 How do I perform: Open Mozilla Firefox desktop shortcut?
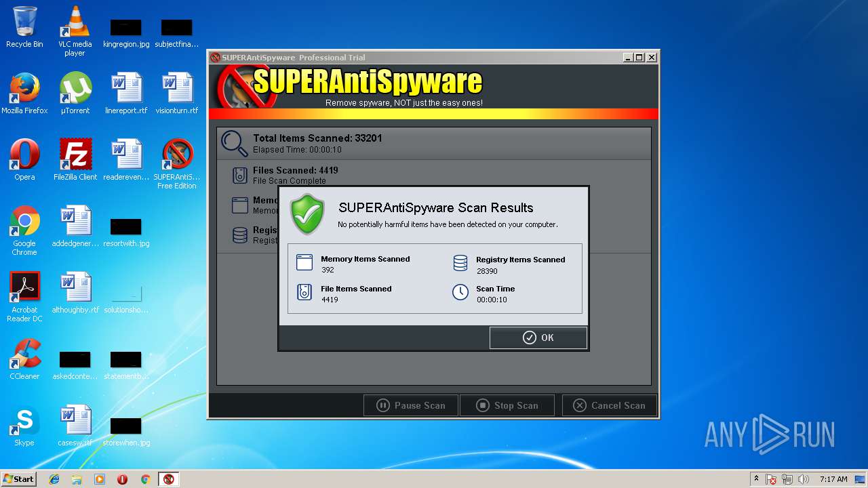(24, 94)
